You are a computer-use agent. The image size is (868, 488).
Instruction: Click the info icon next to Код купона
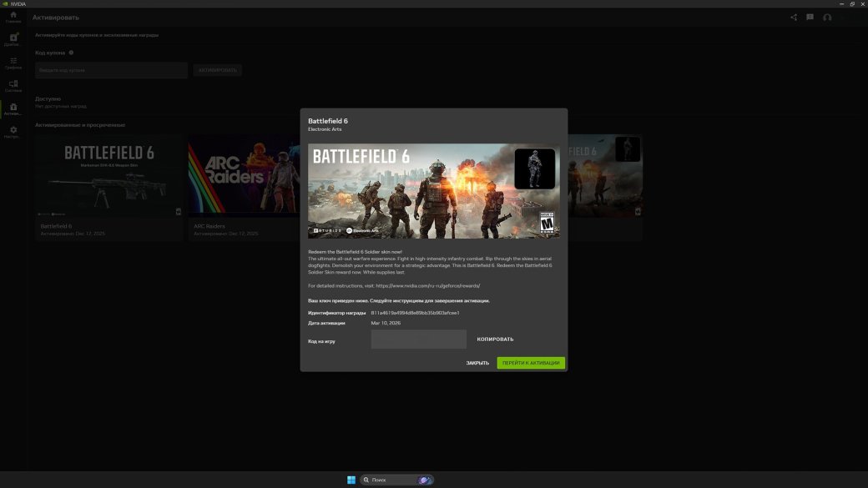pyautogui.click(x=71, y=53)
